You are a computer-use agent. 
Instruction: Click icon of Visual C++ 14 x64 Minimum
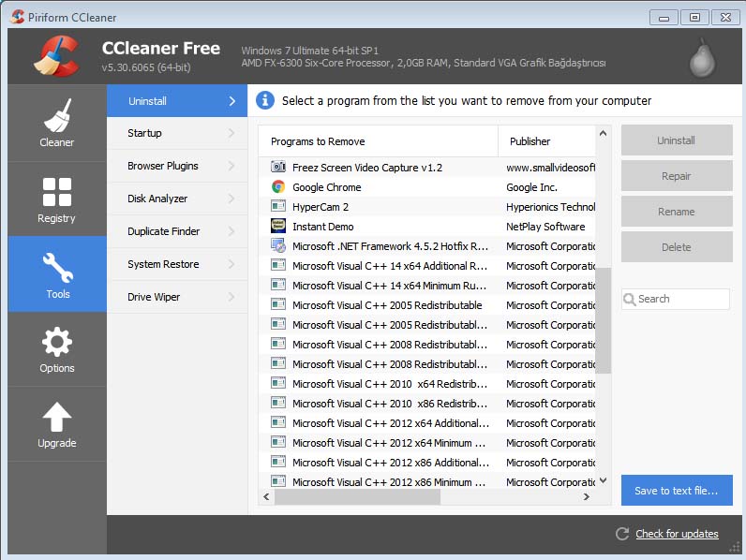click(x=278, y=285)
